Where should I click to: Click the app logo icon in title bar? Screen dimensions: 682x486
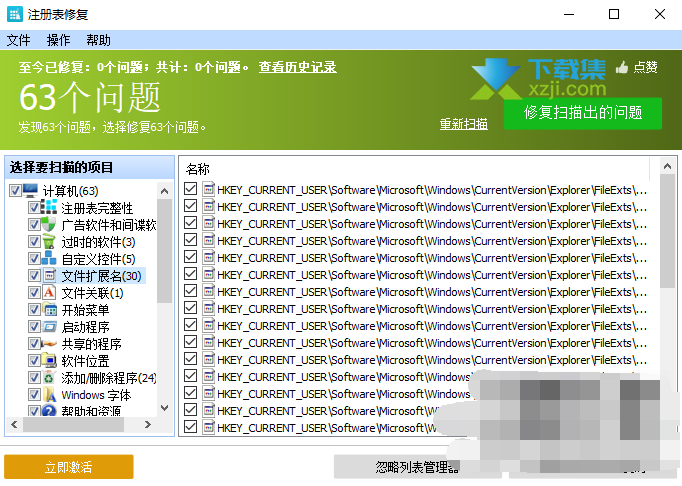click(15, 14)
